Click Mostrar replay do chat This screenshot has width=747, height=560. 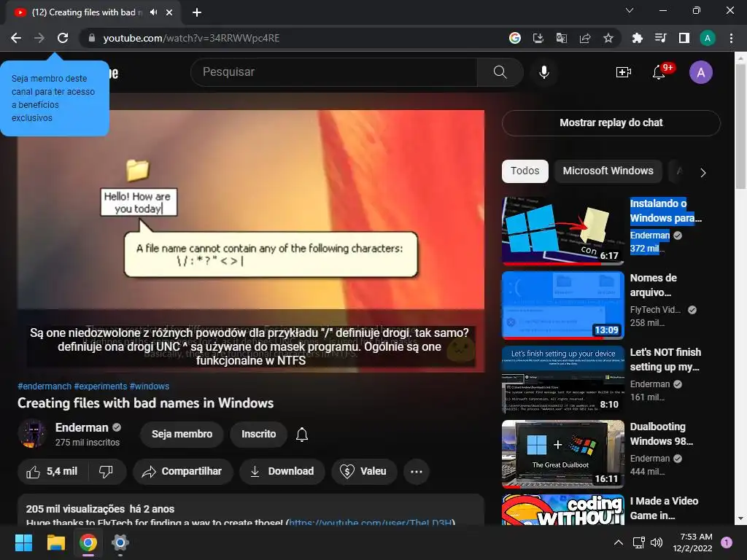coord(611,122)
